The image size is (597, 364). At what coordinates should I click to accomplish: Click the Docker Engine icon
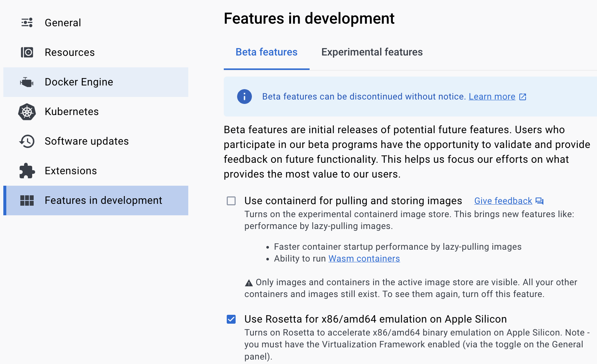click(x=27, y=82)
